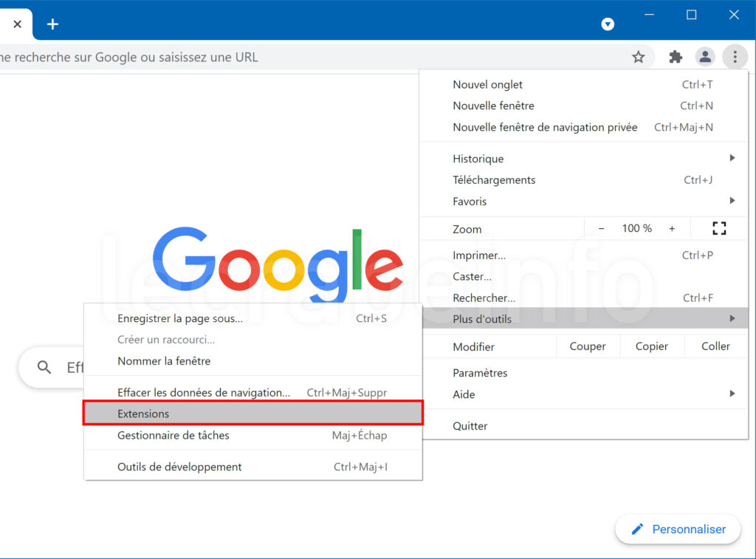Click the Couper button

click(588, 346)
